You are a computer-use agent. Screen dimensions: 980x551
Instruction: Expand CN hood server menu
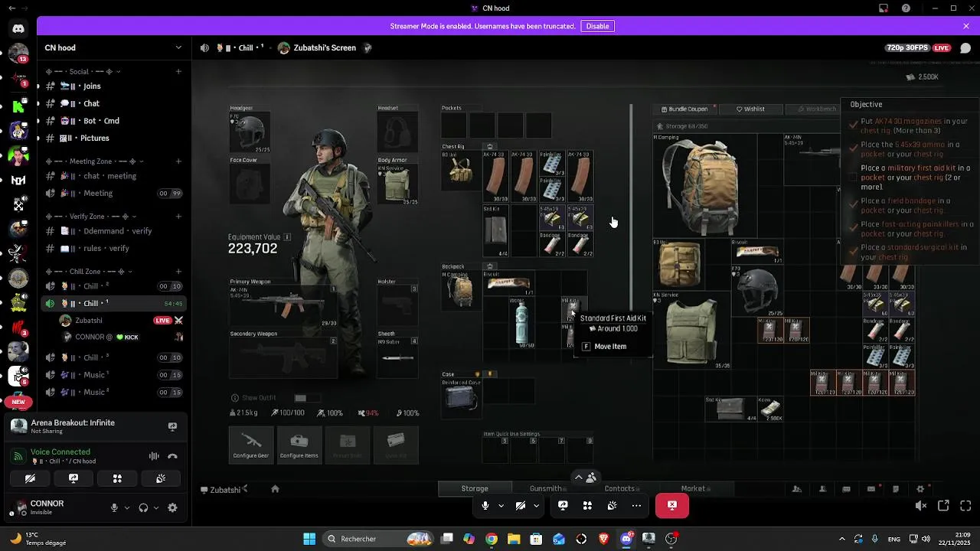(x=178, y=47)
